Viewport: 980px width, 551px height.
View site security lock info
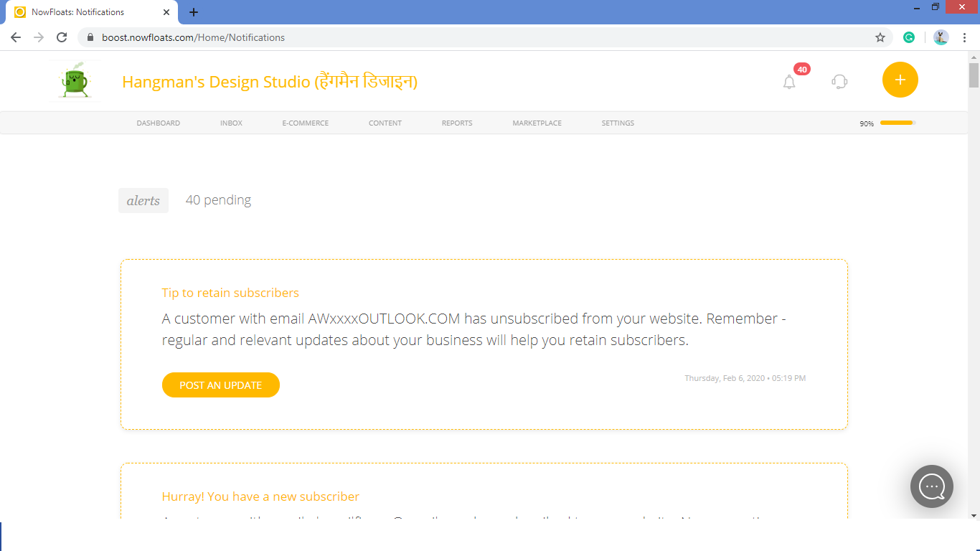tap(90, 37)
